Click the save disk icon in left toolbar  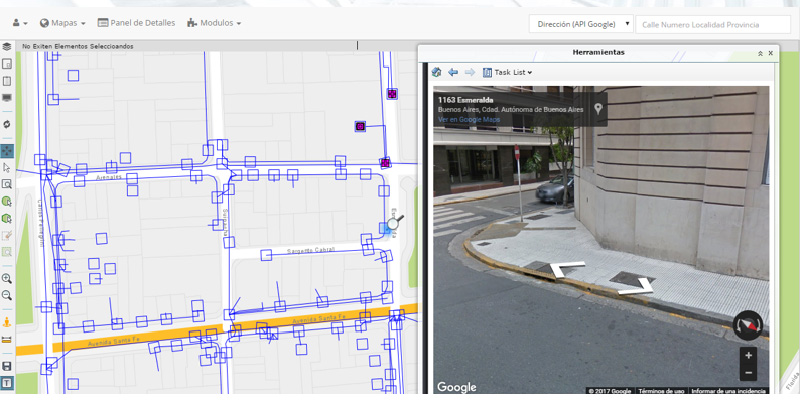coord(7,367)
